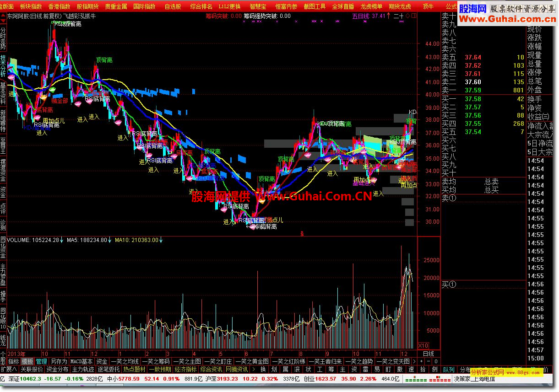Click the 买一 price 37.58
The image size is (559, 392).
coord(473,99)
